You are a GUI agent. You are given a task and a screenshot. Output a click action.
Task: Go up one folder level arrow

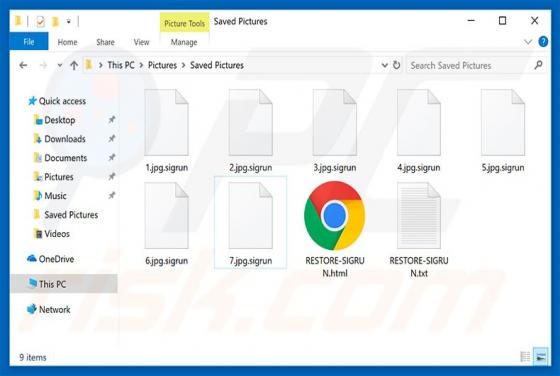tap(74, 65)
